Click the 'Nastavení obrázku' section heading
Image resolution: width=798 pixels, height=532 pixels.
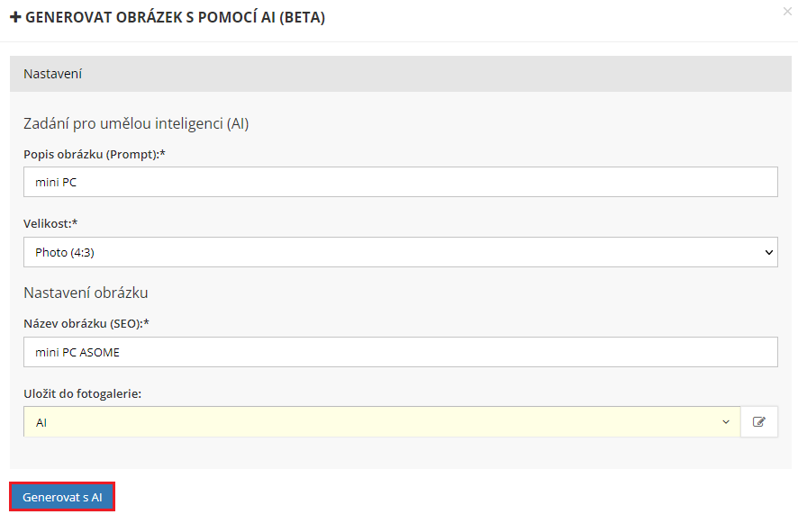(x=86, y=293)
